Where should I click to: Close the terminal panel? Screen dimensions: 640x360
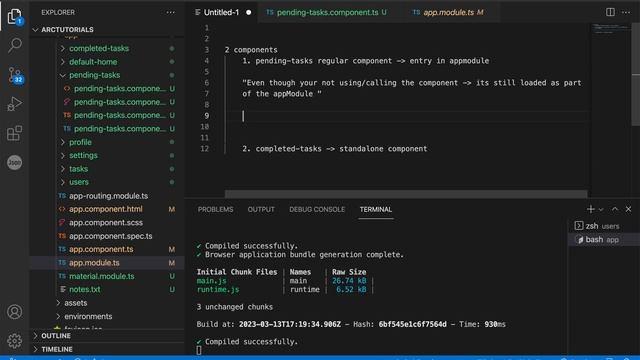click(x=628, y=209)
